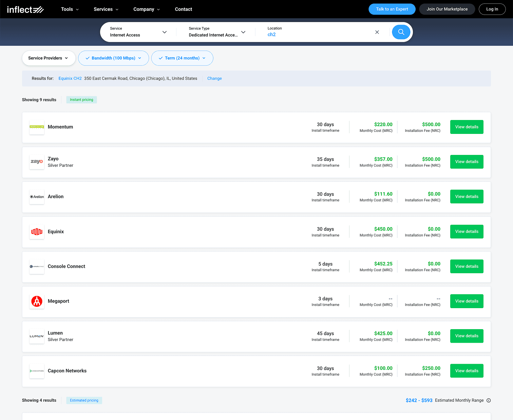The image size is (513, 420).
Task: Open the Tools menu
Action: coord(70,9)
